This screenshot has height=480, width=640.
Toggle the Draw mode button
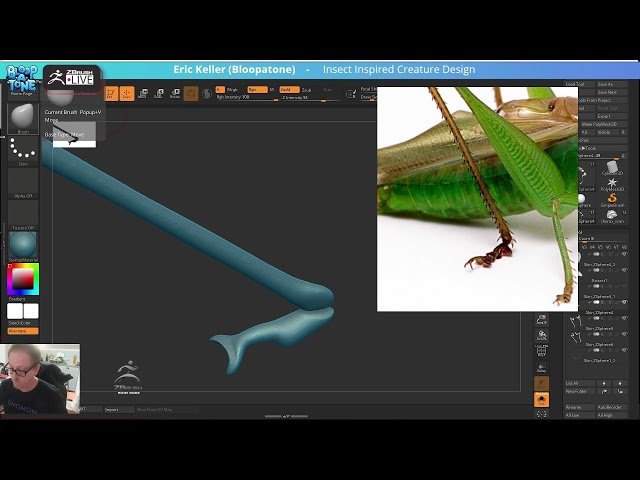(x=127, y=93)
